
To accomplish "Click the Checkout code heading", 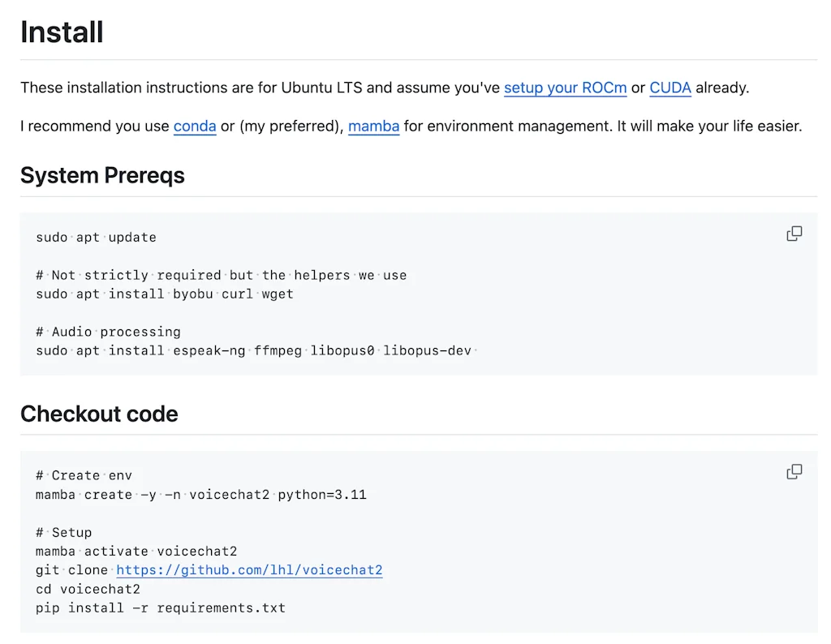I will click(99, 414).
